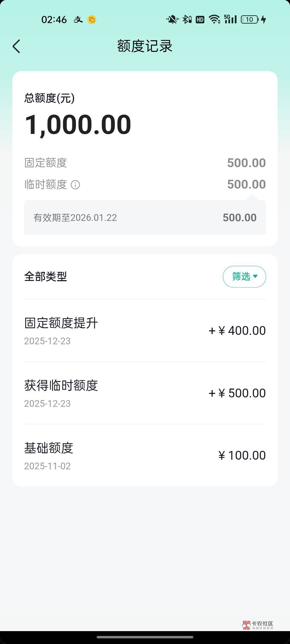Open the 基础额度 record entry

(x=145, y=456)
